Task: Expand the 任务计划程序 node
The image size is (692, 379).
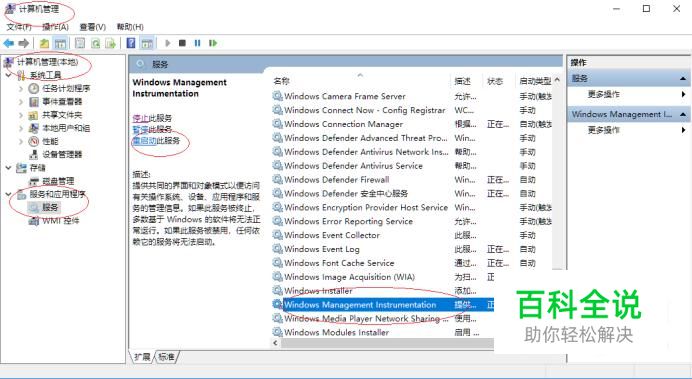Action: 21,89
